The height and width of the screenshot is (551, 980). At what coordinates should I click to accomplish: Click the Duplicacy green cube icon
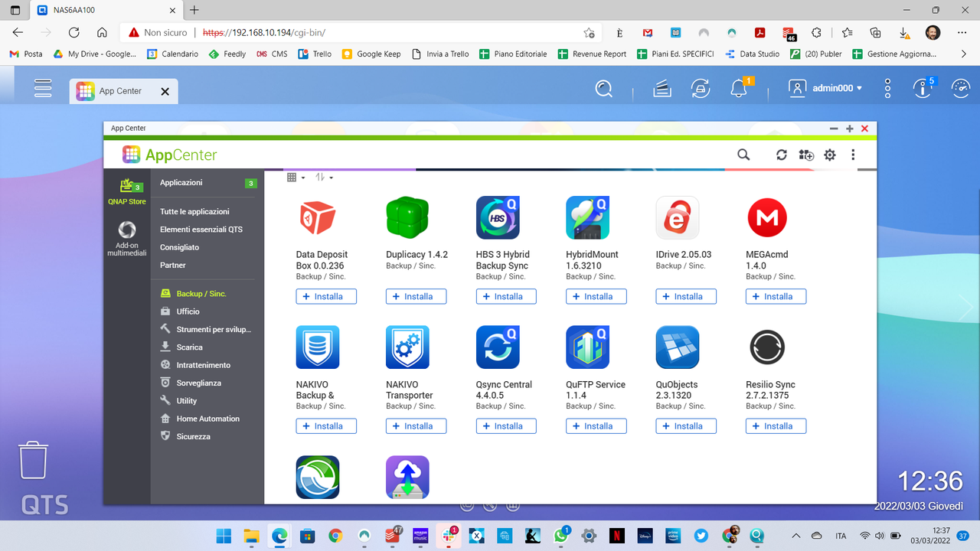coord(407,217)
